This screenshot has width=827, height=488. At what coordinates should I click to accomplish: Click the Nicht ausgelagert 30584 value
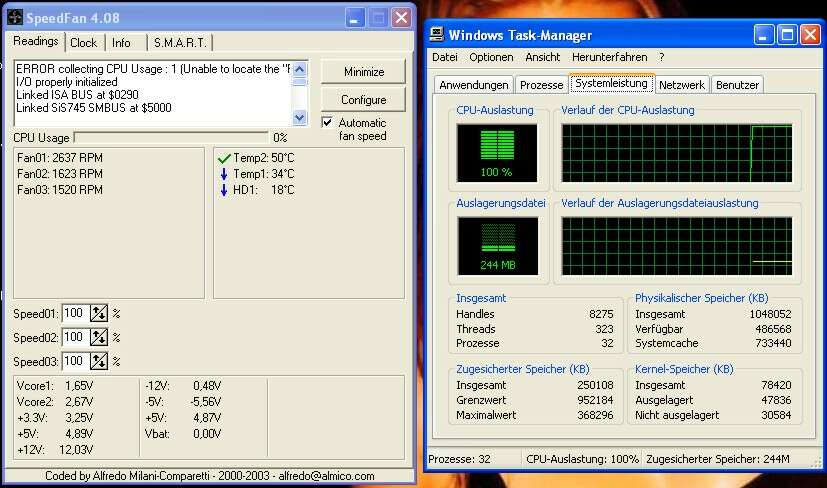[776, 415]
